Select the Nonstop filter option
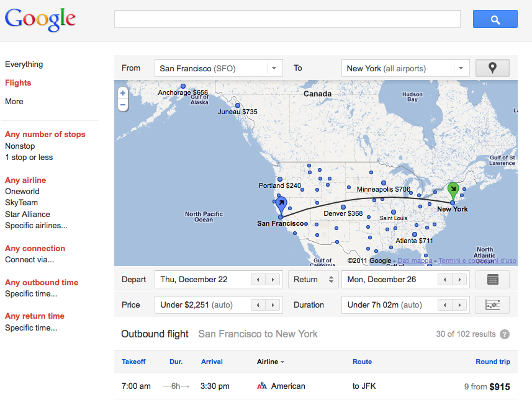 point(20,146)
